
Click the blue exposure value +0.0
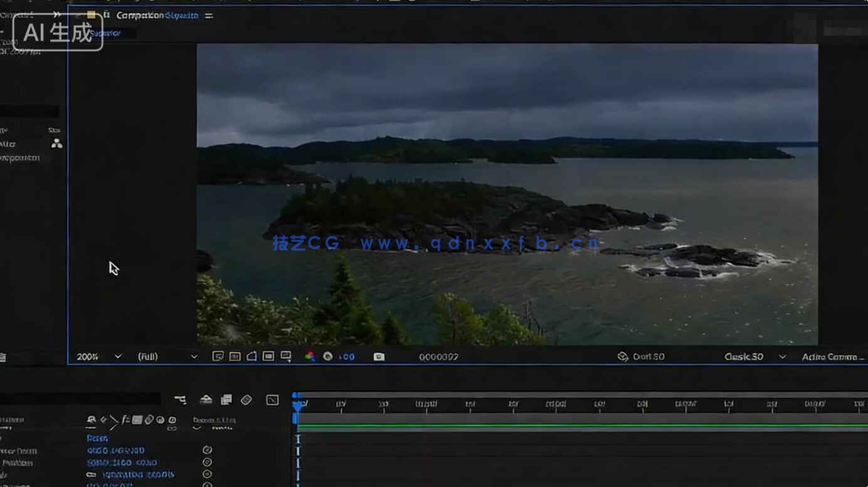pos(347,356)
